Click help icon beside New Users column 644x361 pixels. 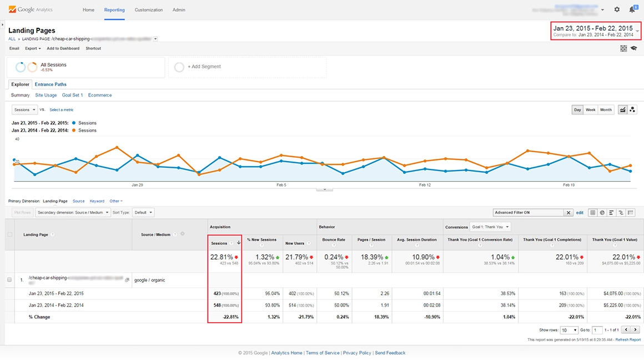click(x=309, y=243)
